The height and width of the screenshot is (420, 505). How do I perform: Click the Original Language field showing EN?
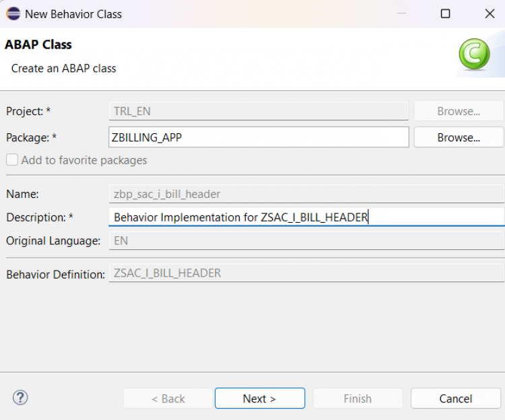(x=306, y=240)
